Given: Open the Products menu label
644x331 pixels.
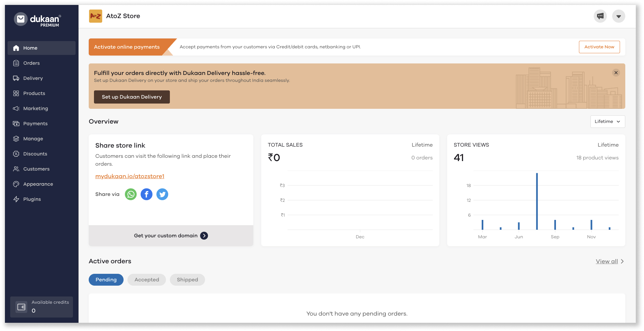Looking at the screenshot, I should point(34,93).
